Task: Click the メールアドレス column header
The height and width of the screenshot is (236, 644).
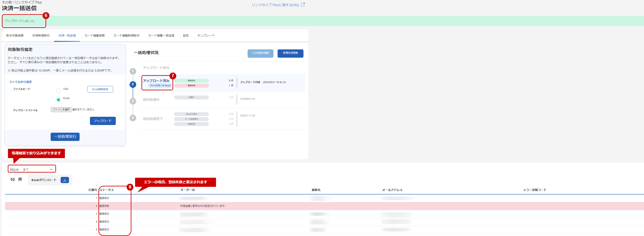Action: tap(392, 190)
